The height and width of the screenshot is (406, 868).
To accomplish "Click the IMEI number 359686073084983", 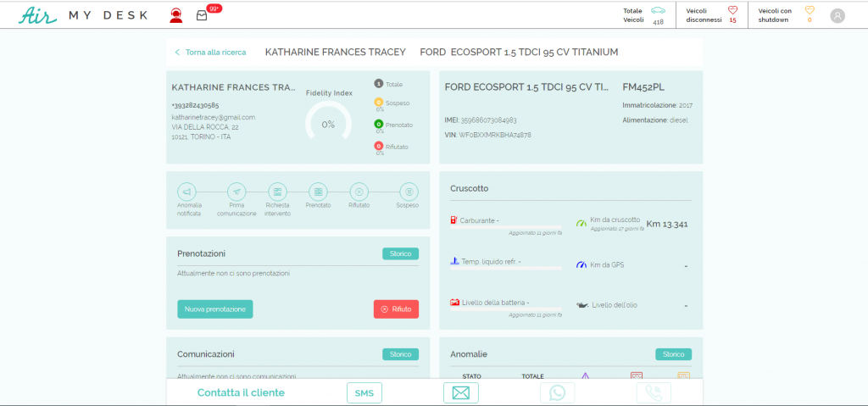I will pyautogui.click(x=489, y=120).
